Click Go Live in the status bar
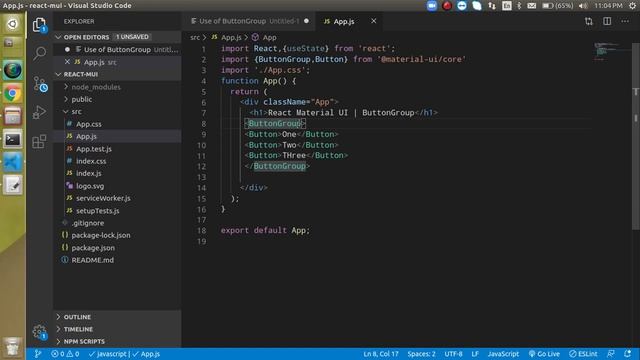The image size is (640, 360). coord(544,354)
